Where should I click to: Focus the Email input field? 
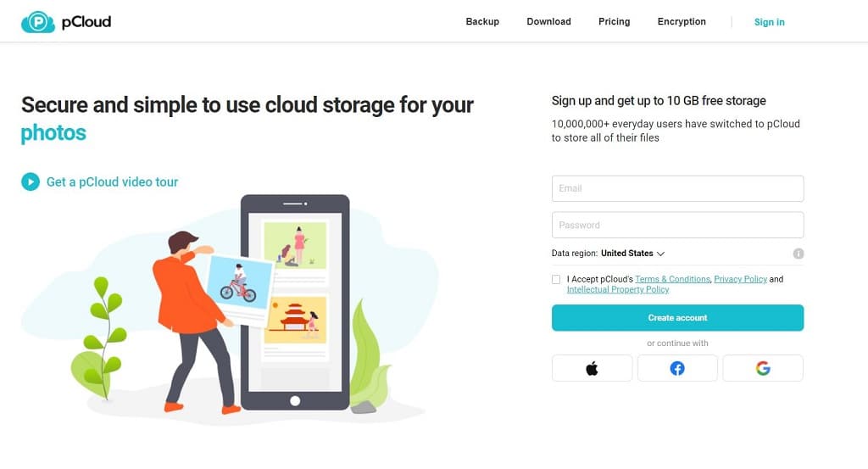click(677, 189)
